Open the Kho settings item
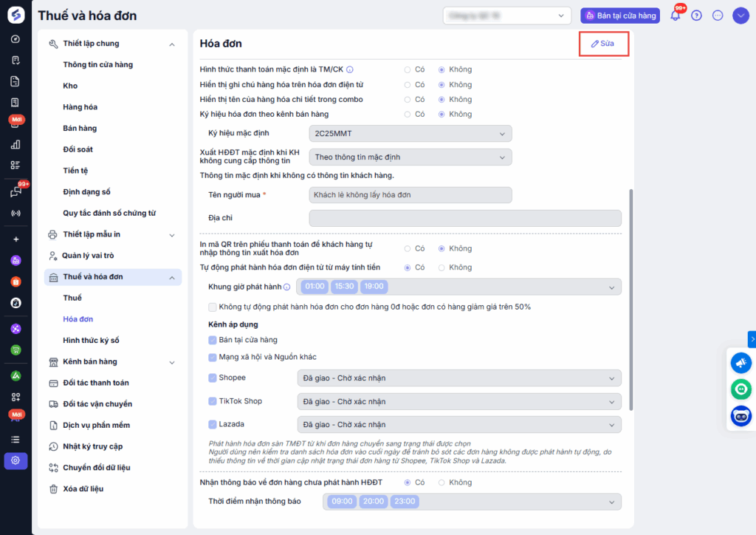Image resolution: width=756 pixels, height=535 pixels. [x=70, y=86]
